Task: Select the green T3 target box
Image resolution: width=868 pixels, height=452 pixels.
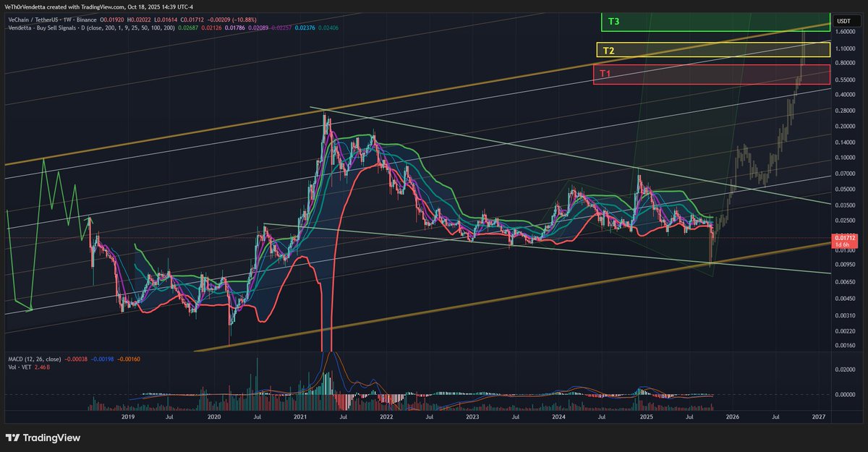Action: click(x=715, y=22)
